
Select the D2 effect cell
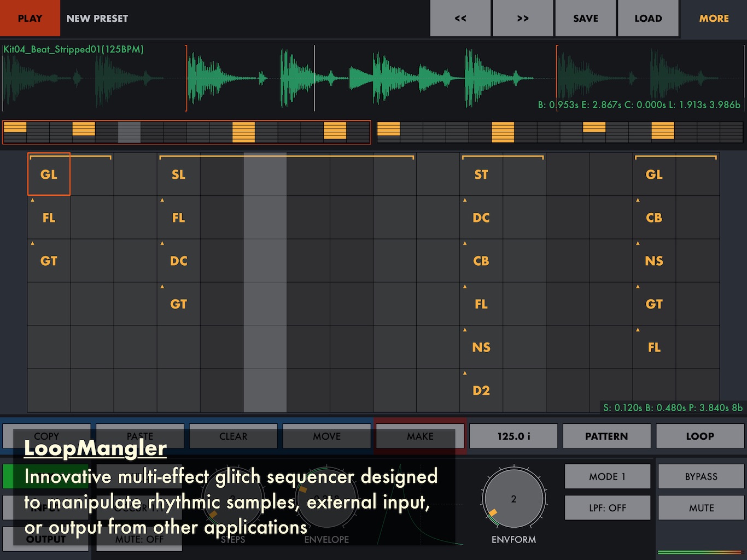coord(481,390)
